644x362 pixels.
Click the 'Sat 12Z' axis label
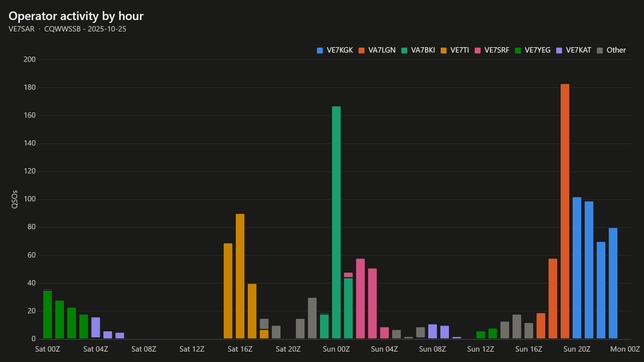click(x=192, y=349)
